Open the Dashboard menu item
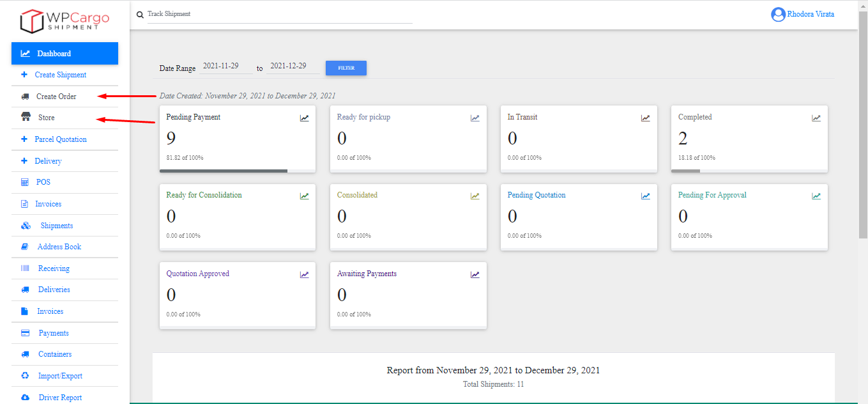Viewport: 868px width, 404px height. 65,54
